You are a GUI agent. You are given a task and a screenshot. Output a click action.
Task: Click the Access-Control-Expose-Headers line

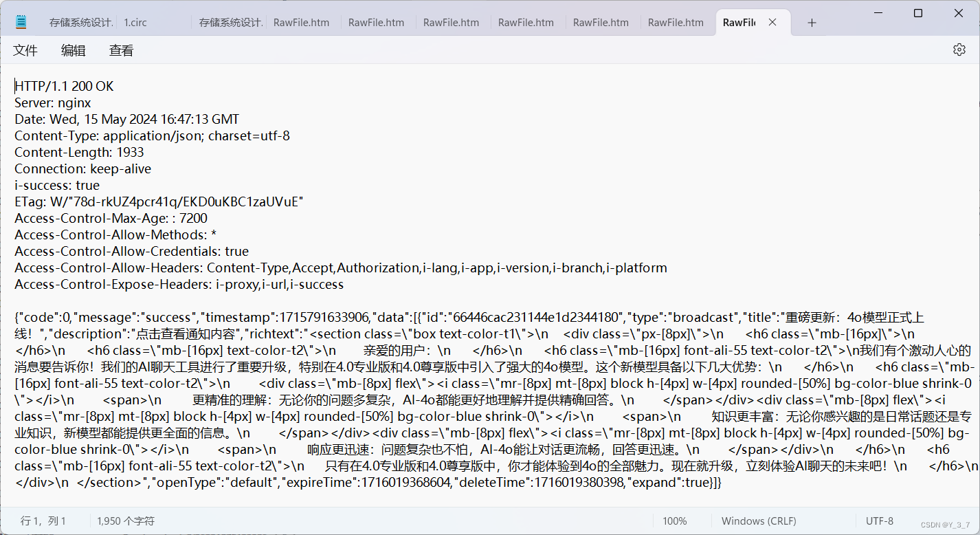[179, 284]
